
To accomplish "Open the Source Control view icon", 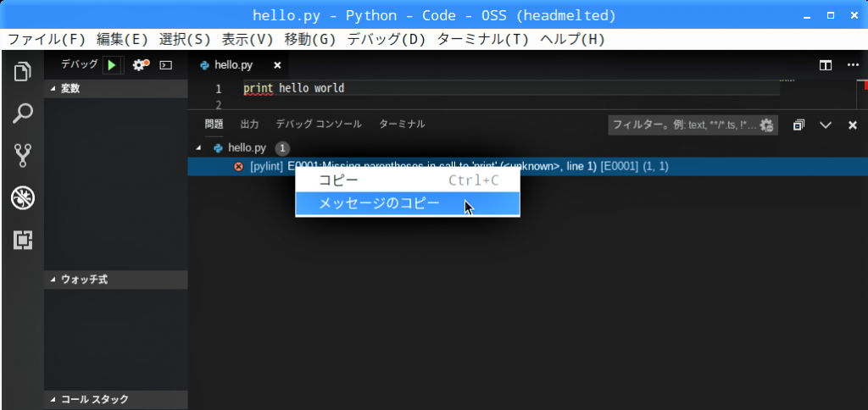I will tap(22, 155).
